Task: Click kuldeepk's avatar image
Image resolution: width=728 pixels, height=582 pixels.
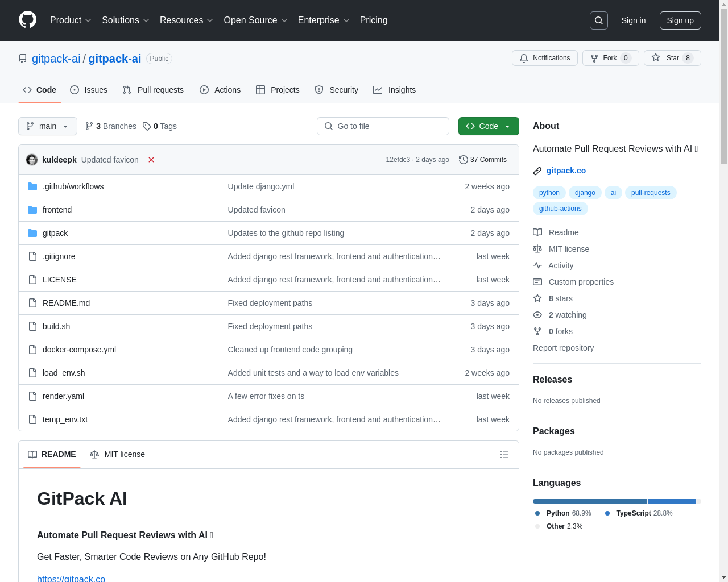Action: pyautogui.click(x=32, y=160)
